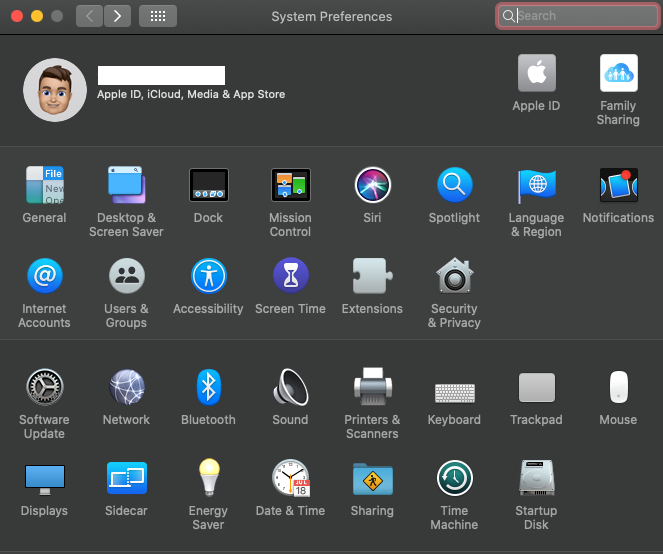663x554 pixels.
Task: Open Trackpad settings
Action: pos(537,387)
